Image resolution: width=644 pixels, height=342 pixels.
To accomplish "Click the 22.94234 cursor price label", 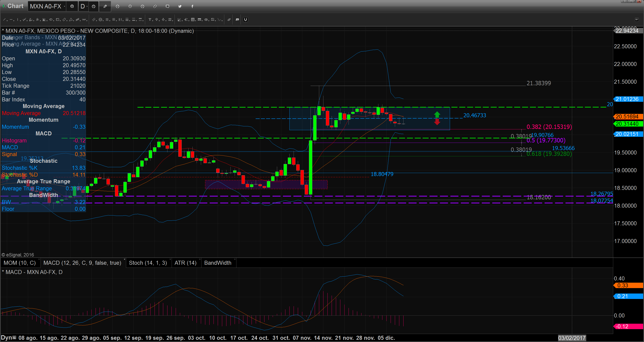I will [x=628, y=31].
